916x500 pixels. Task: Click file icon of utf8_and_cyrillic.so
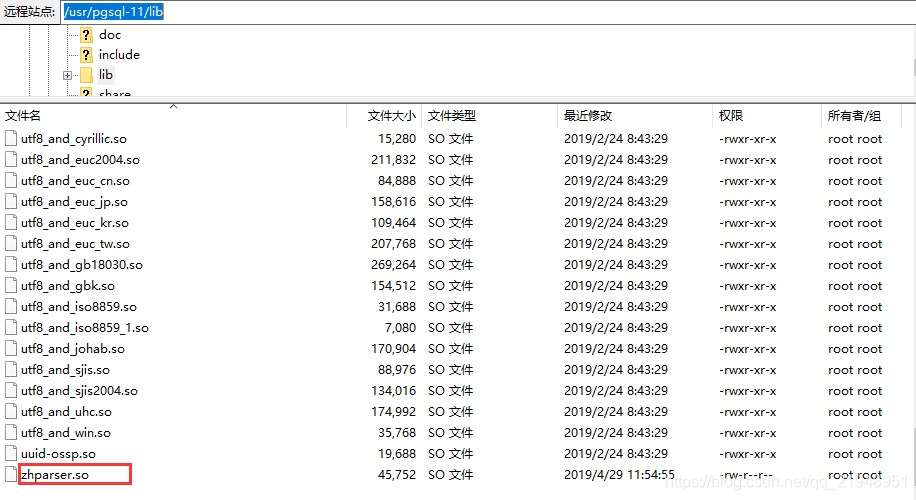coord(11,138)
